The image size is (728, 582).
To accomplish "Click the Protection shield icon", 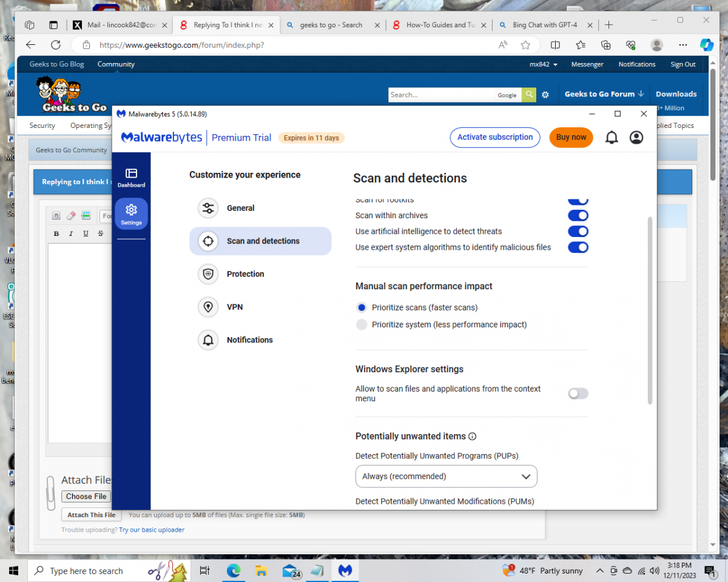I will (208, 274).
